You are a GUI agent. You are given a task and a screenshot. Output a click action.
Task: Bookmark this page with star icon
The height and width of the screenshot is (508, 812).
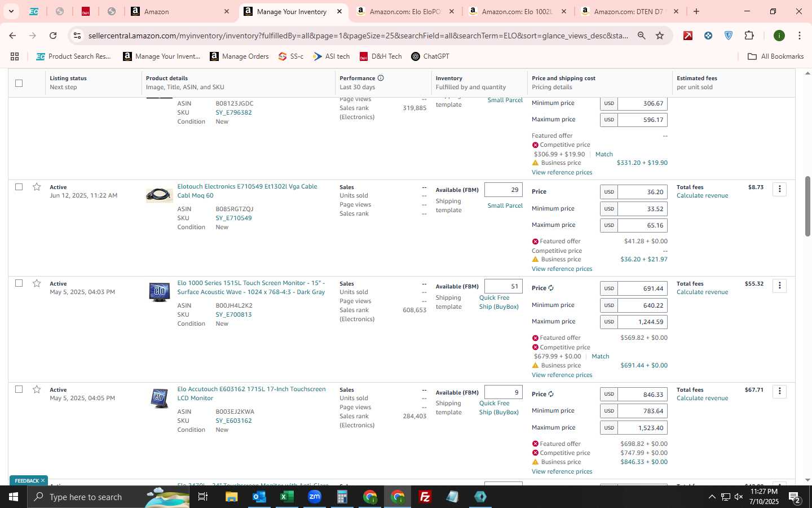[x=660, y=36]
